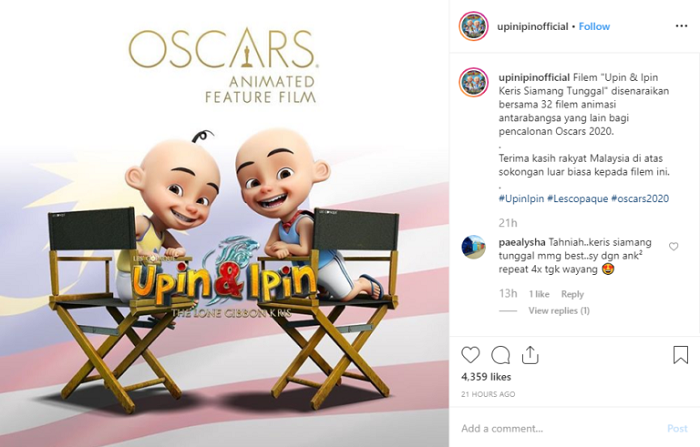The height and width of the screenshot is (447, 700).
Task: Reply to paealysha's comment
Action: pos(572,294)
